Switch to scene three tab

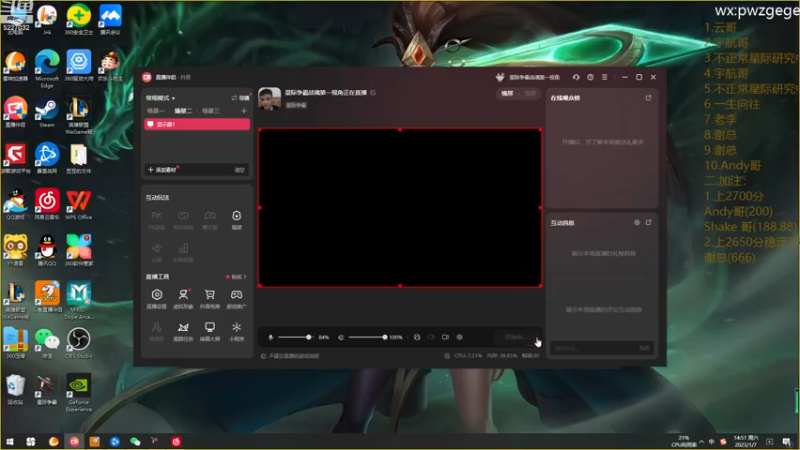(x=211, y=111)
